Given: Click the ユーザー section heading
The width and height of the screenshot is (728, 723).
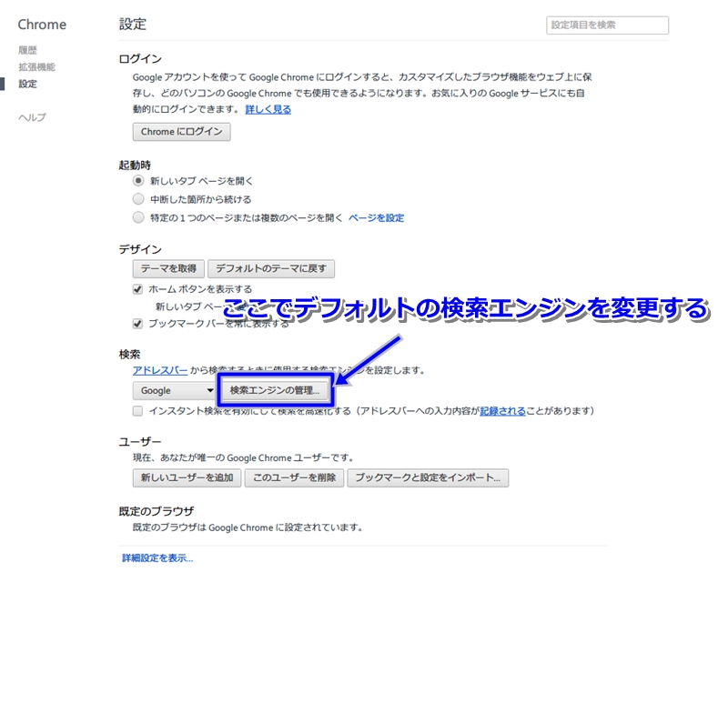Looking at the screenshot, I should (x=140, y=442).
